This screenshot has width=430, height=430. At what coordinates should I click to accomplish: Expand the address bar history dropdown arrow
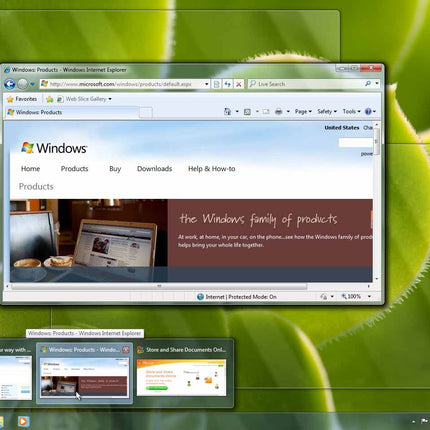tap(207, 84)
